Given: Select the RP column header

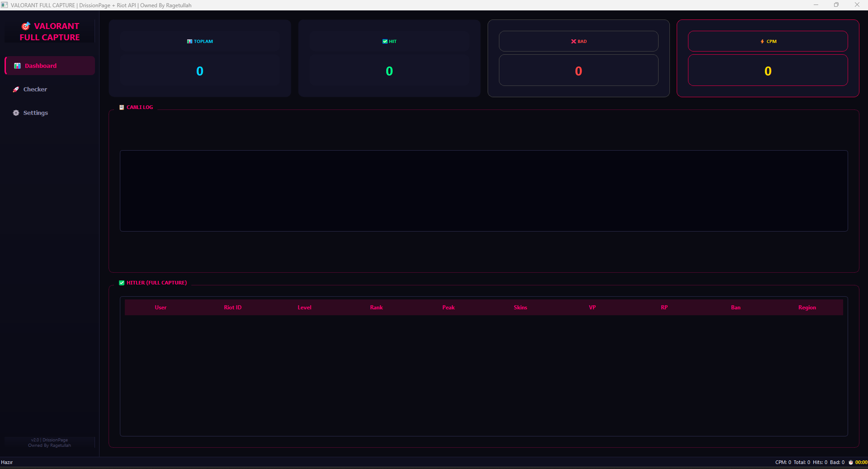Looking at the screenshot, I should [x=664, y=308].
